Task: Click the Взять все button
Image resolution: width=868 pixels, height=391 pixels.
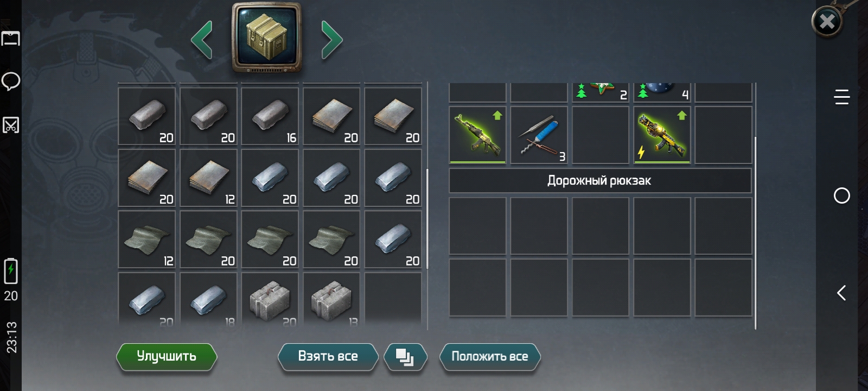Action: 328,357
